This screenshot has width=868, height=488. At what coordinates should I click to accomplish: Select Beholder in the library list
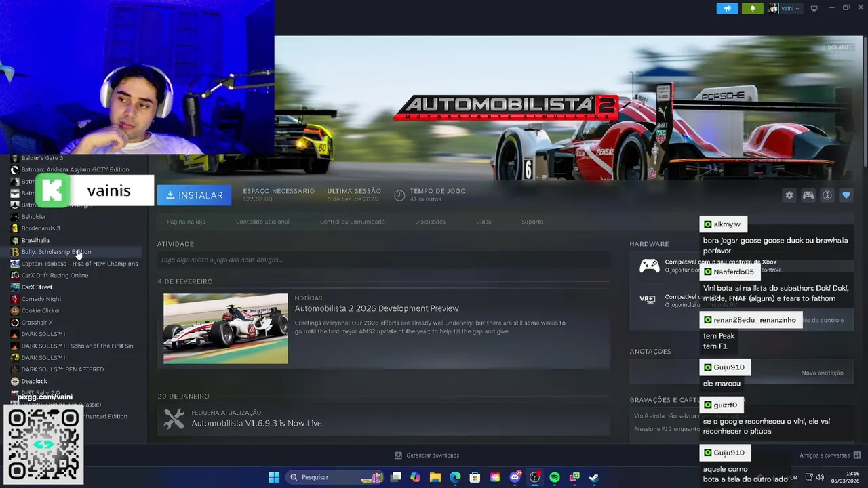tap(33, 217)
